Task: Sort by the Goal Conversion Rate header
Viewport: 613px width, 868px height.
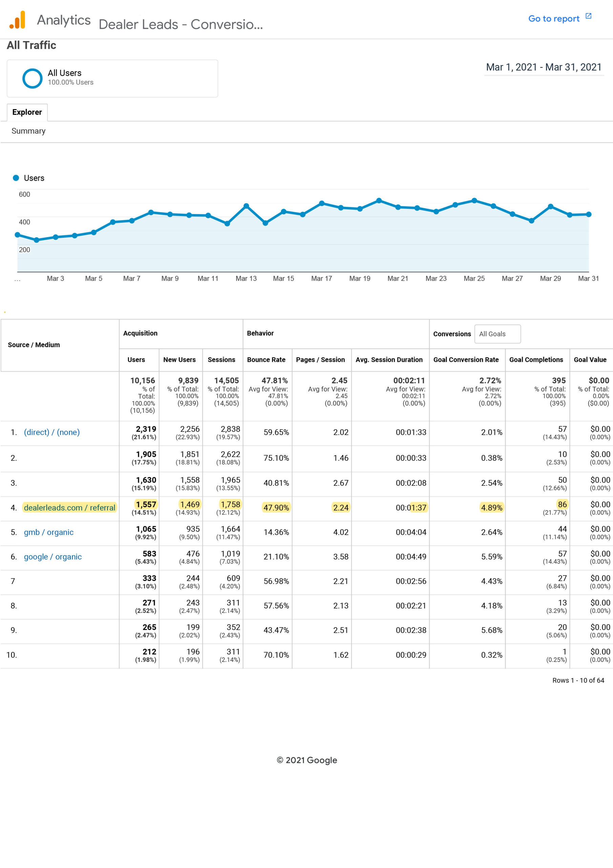Action: (x=466, y=359)
